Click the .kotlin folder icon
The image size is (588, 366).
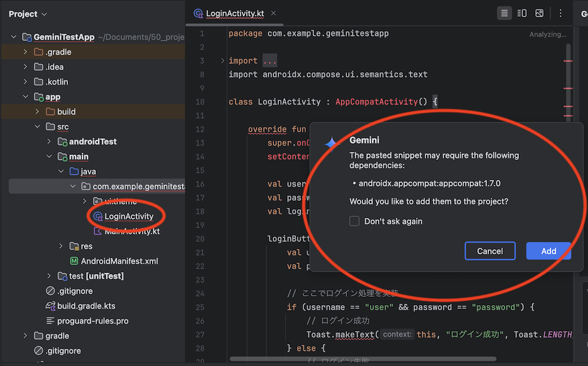[38, 82]
